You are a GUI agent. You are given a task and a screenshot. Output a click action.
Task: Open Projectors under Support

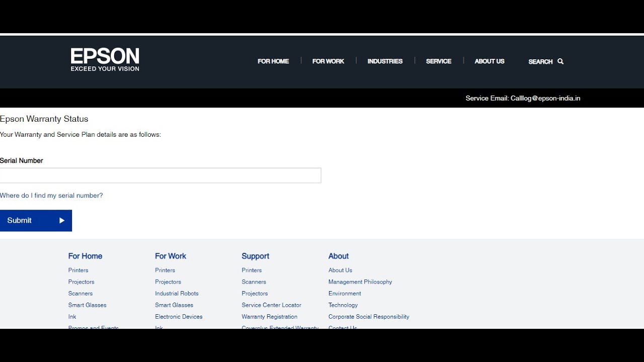[x=255, y=294]
